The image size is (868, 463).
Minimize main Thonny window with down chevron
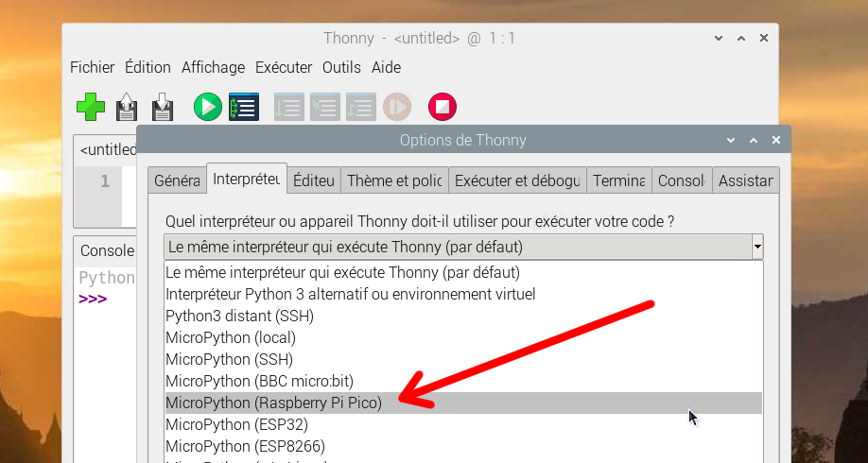719,38
